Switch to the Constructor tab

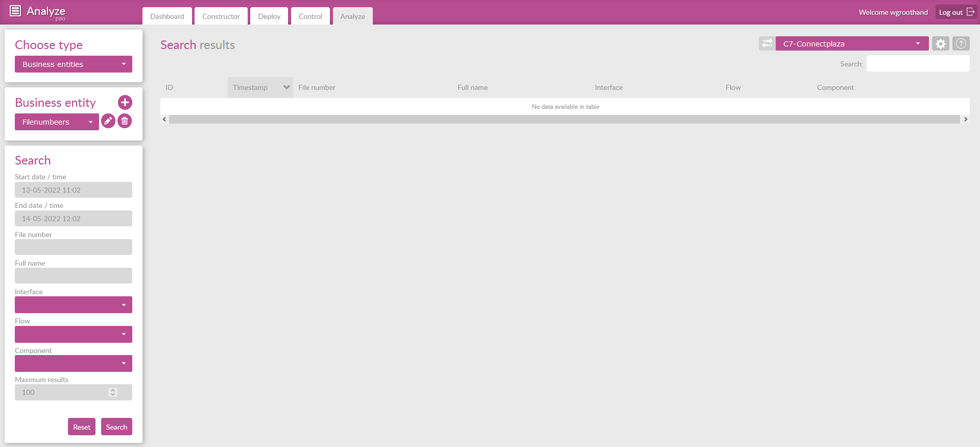pyautogui.click(x=221, y=16)
